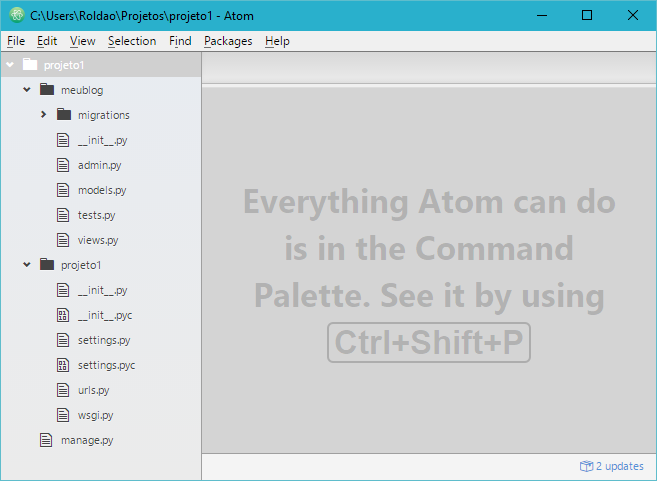Screen dimensions: 657x481
Task: Open urls.py in the tree view
Action: click(93, 390)
